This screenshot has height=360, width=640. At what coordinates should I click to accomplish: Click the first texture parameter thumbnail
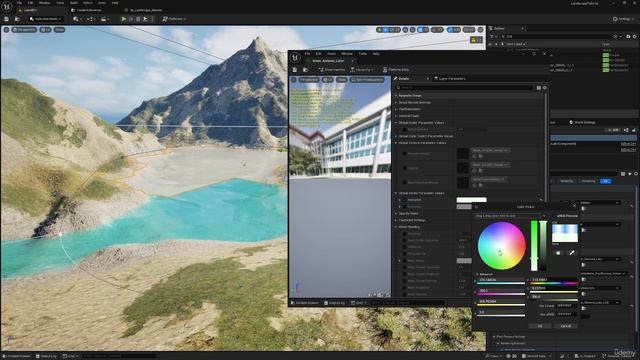click(462, 153)
